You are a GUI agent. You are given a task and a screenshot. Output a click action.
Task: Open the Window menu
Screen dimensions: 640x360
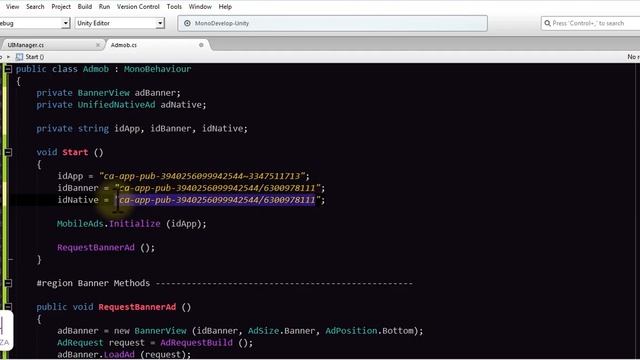200,7
